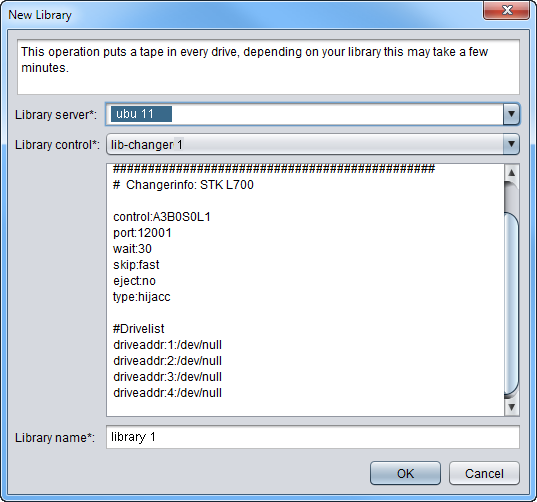Click the Library name input field

pos(313,437)
